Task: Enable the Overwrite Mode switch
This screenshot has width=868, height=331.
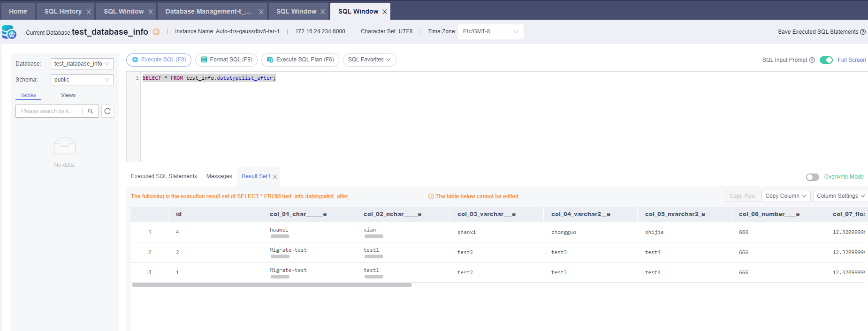Action: tap(812, 177)
